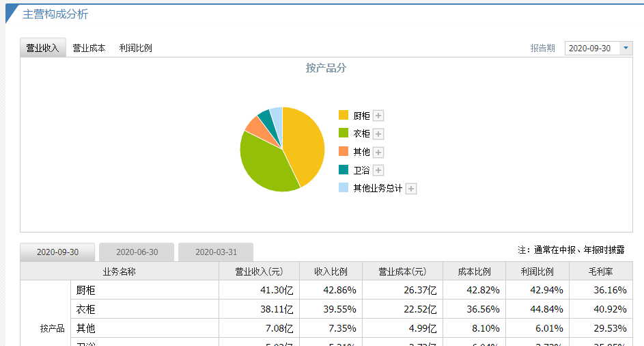Click the yellow 厨柜 legend color swatch
Image resolution: width=644 pixels, height=346 pixels.
[x=344, y=116]
